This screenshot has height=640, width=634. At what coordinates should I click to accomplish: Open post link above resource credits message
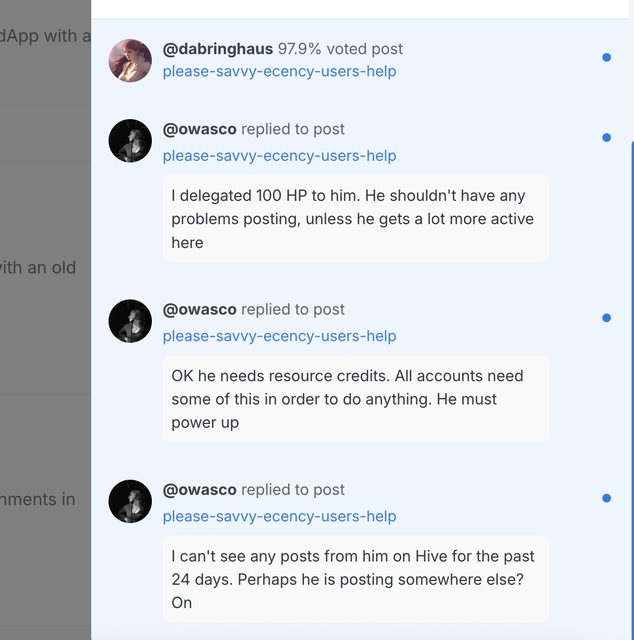tap(279, 335)
